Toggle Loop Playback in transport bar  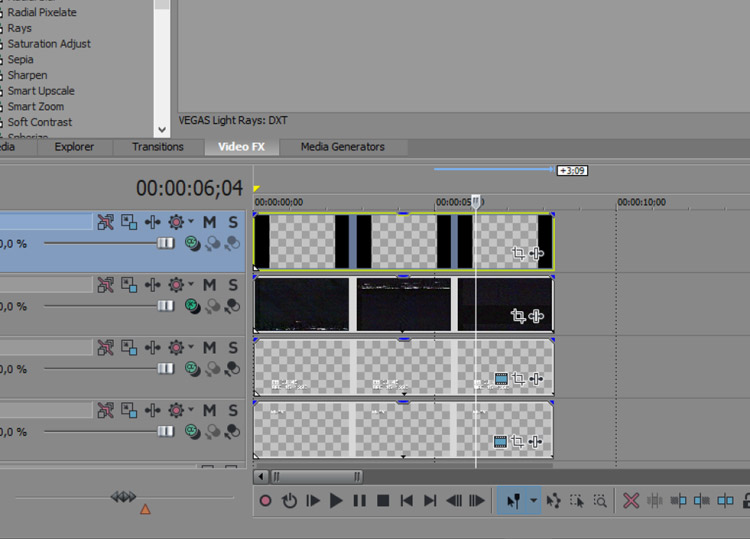[289, 501]
